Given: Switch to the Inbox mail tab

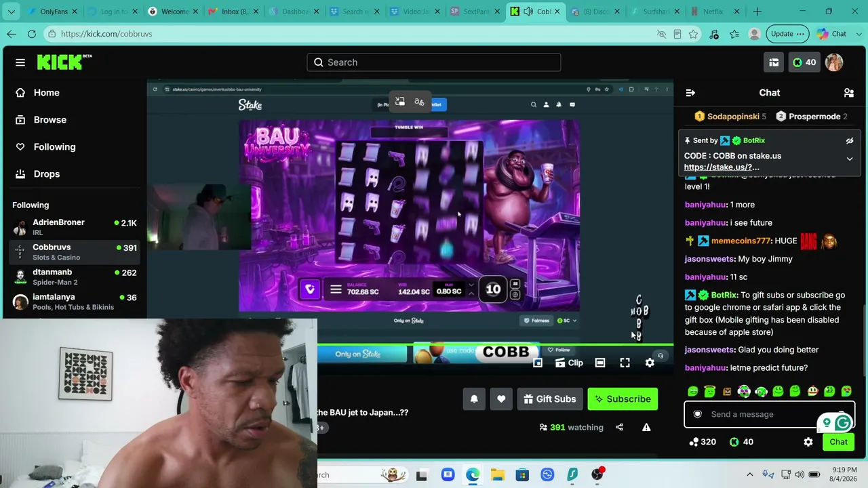Looking at the screenshot, I should tap(232, 12).
